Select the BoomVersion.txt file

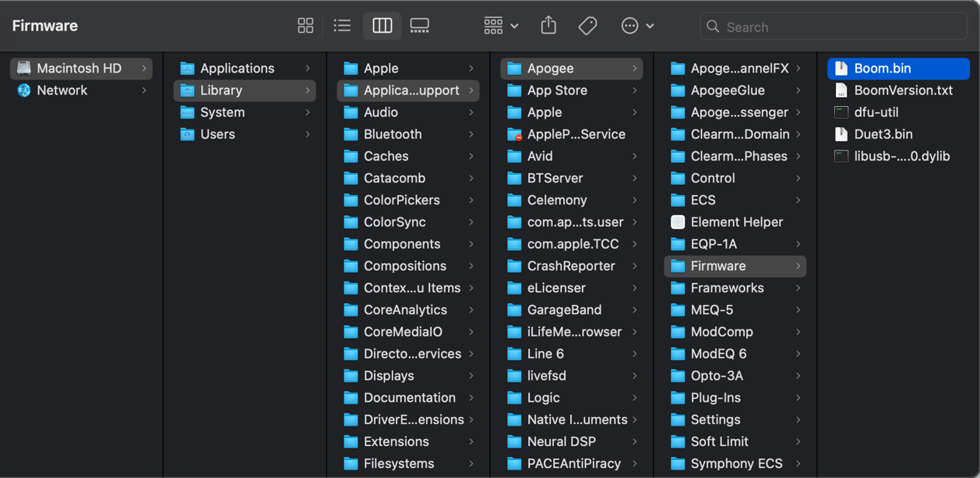[x=902, y=90]
